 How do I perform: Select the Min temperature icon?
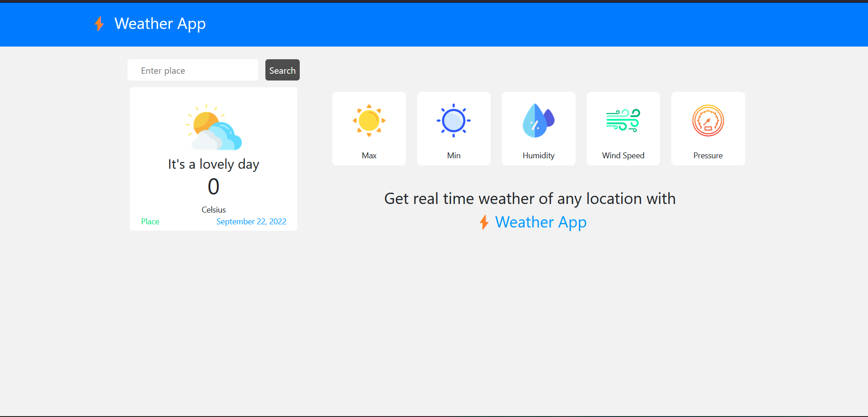[453, 120]
